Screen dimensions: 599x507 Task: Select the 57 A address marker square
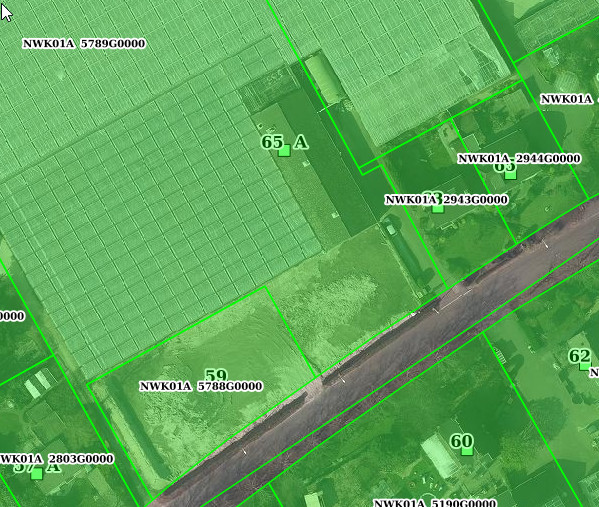pos(37,474)
